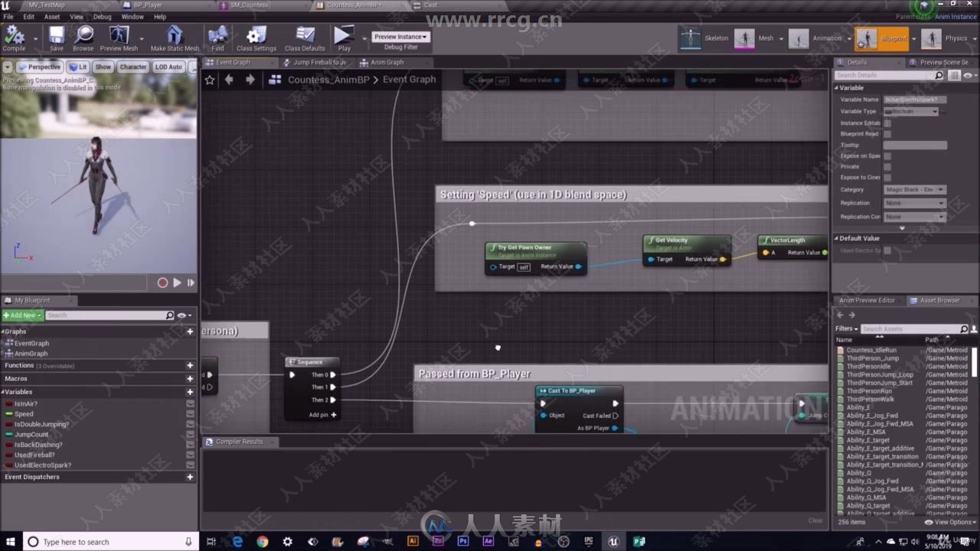Toggle Used Electro Spark default value
This screenshot has height=551, width=980.
coord(887,250)
